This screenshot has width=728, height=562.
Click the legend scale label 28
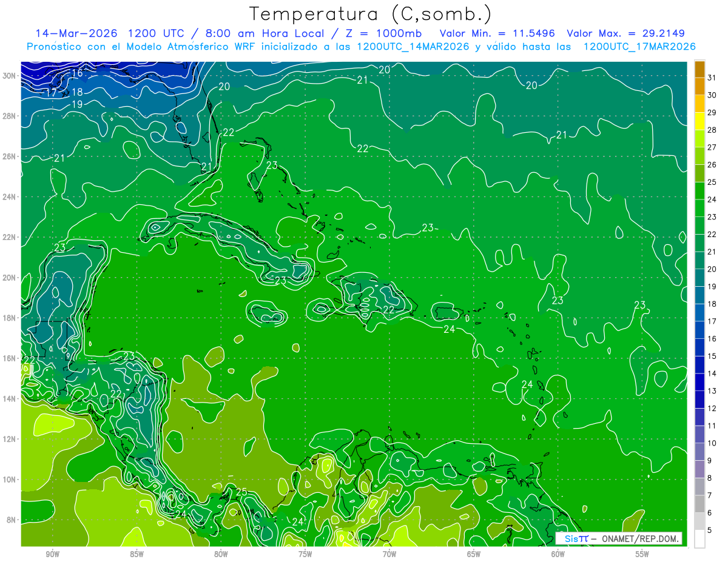[712, 130]
